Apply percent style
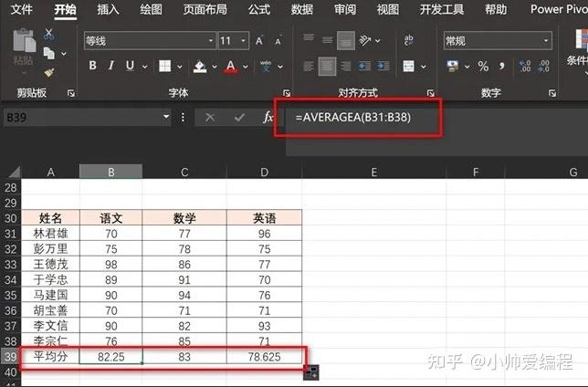The width and height of the screenshot is (588, 387). click(483, 67)
